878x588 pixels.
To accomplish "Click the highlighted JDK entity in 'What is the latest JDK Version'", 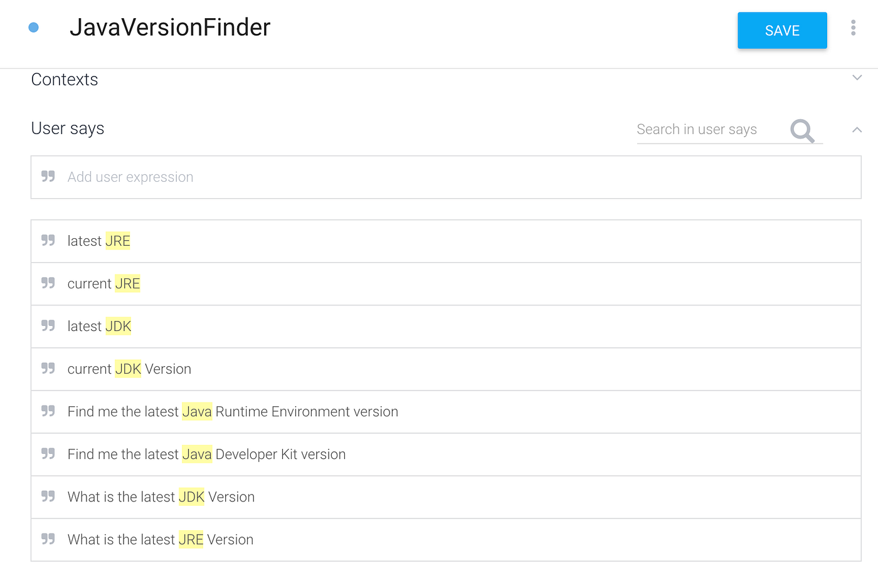I will click(x=191, y=496).
